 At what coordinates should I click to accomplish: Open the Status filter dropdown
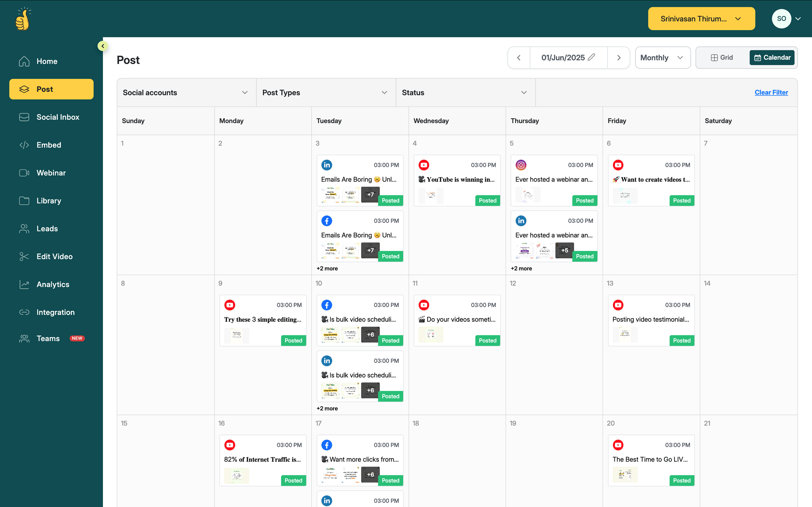pyautogui.click(x=465, y=93)
